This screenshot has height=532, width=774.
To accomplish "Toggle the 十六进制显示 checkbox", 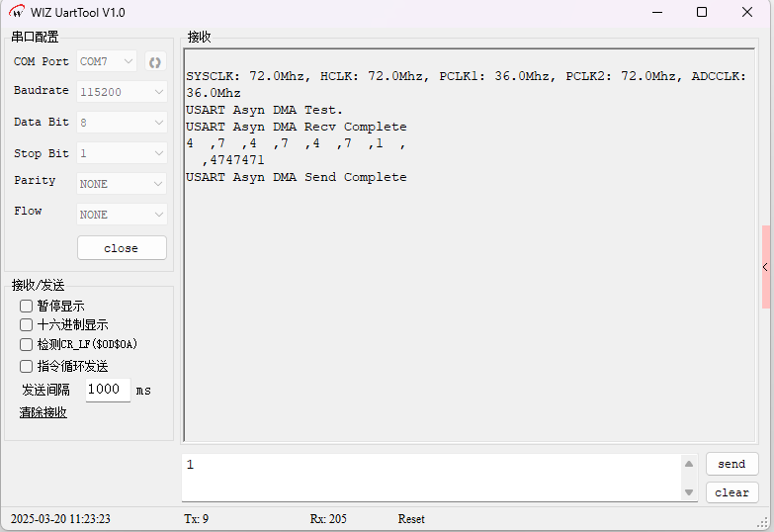I will 27,324.
